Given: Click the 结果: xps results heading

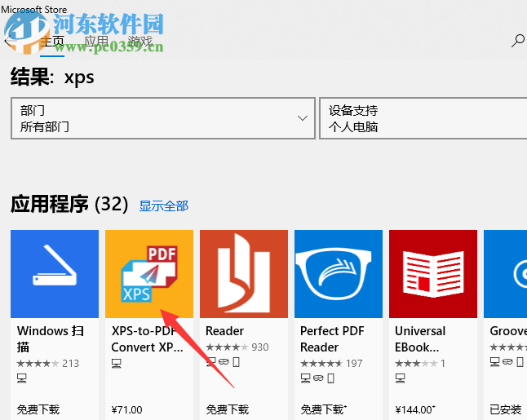Looking at the screenshot, I should (x=52, y=77).
